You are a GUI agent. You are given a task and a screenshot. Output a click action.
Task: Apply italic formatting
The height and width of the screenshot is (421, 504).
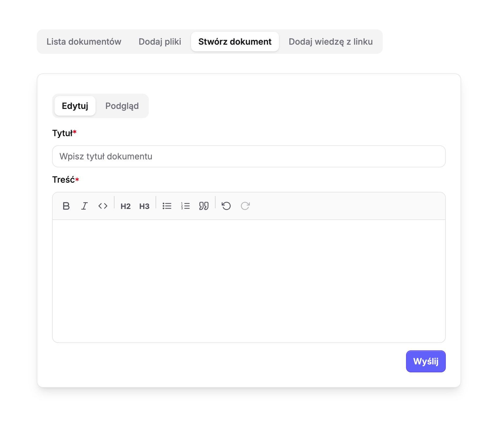pos(85,206)
